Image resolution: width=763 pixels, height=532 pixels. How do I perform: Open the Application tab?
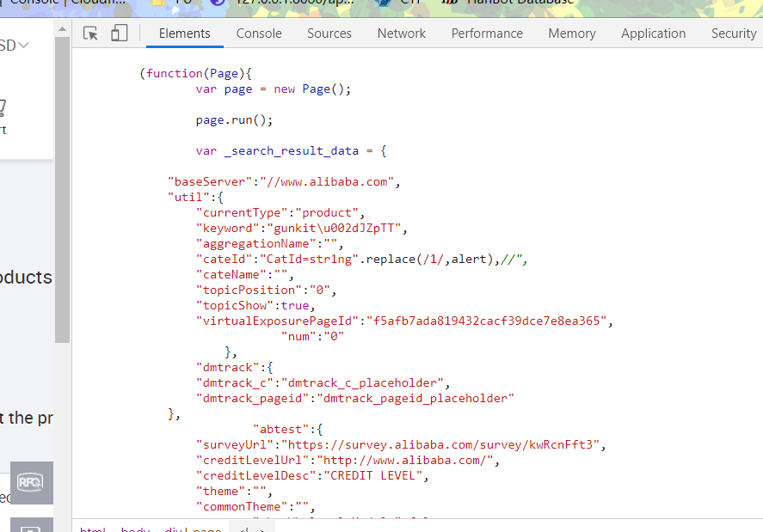coord(653,34)
